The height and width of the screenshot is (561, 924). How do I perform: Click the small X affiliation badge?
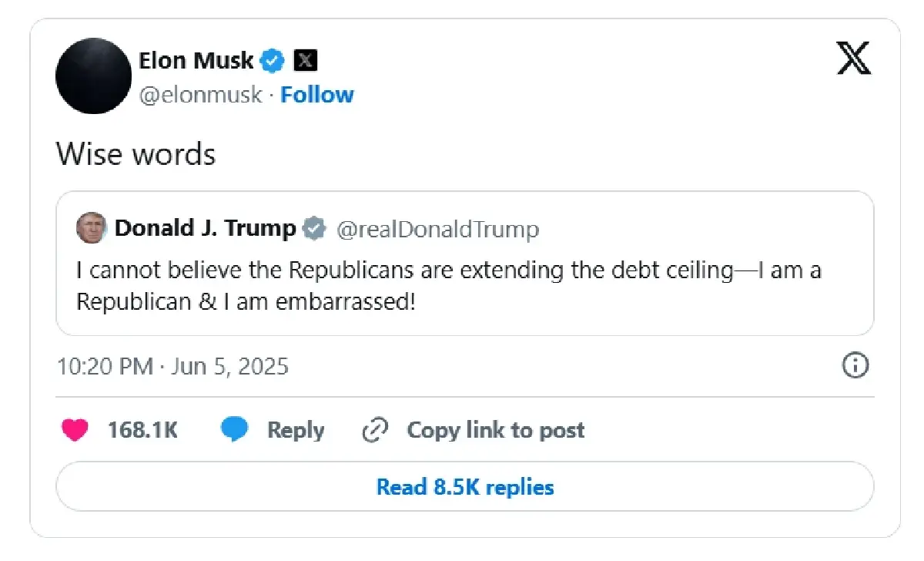click(x=306, y=60)
